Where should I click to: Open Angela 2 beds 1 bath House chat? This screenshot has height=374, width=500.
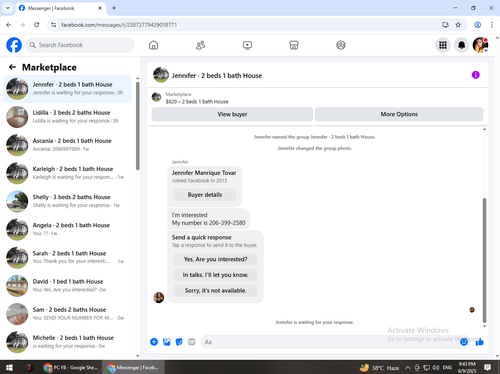(x=67, y=229)
